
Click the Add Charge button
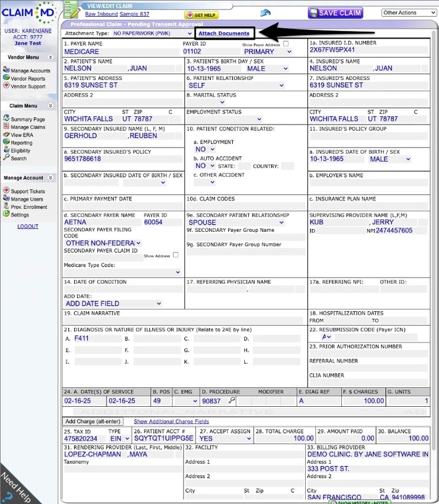[93, 422]
